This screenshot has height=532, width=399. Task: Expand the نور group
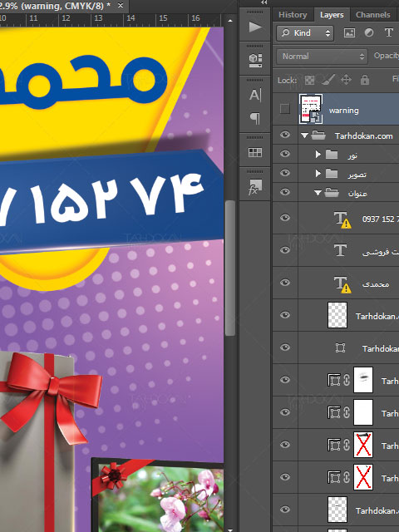(x=318, y=155)
